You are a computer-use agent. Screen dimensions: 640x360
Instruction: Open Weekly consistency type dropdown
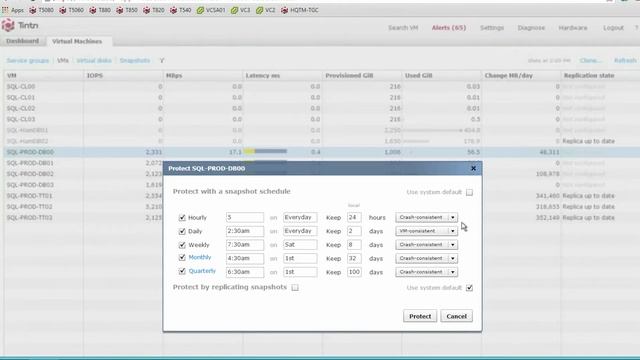click(x=426, y=245)
